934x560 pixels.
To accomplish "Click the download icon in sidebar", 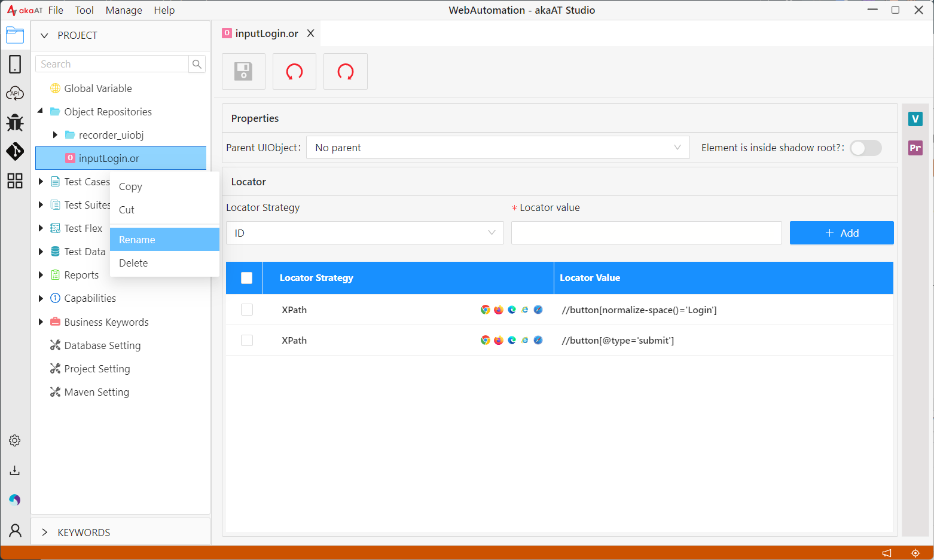I will tap(15, 470).
